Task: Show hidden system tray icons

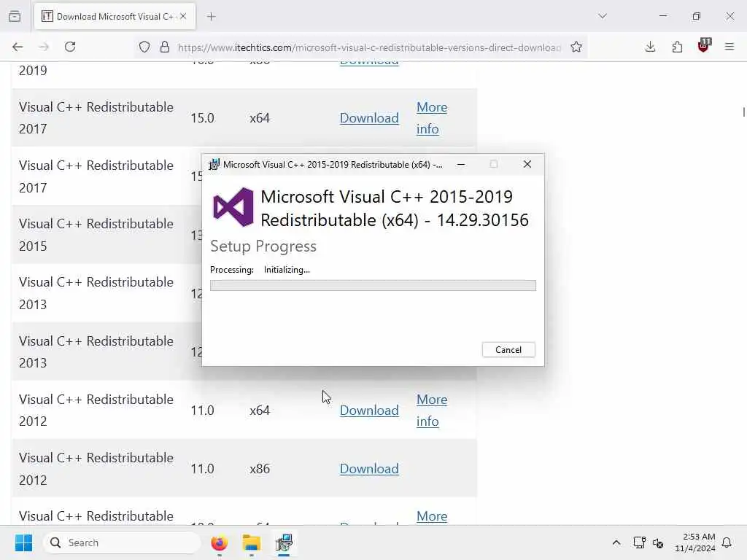Action: point(616,542)
